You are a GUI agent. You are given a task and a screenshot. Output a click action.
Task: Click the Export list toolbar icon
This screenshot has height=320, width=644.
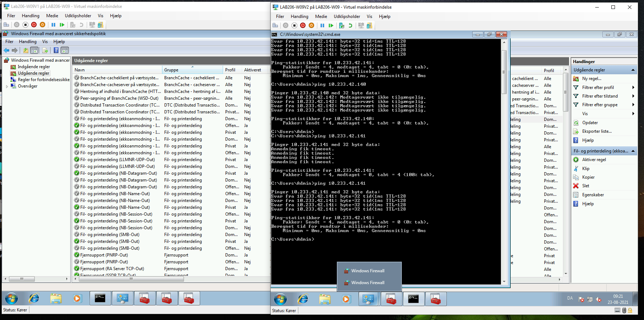tap(45, 50)
